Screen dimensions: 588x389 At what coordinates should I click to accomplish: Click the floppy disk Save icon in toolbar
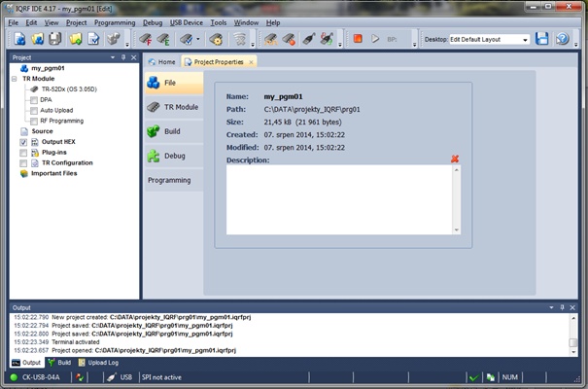[x=54, y=39]
